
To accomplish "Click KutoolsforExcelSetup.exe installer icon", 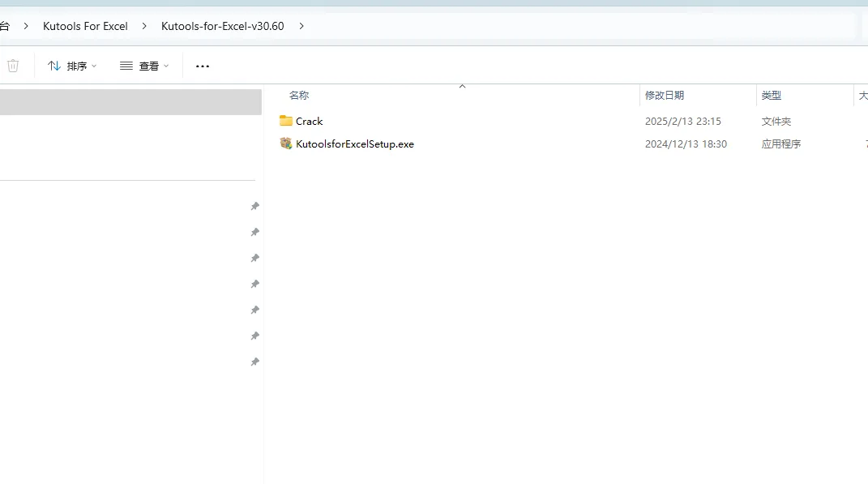I will coord(285,143).
